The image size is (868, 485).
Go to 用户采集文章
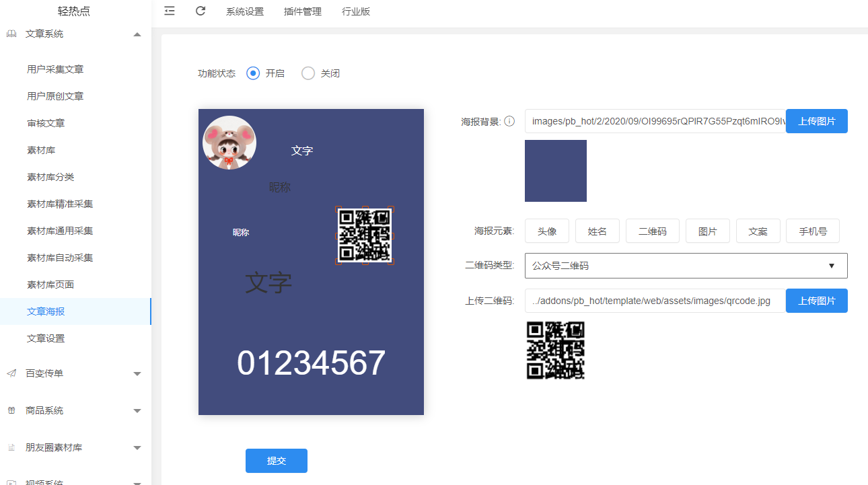55,69
